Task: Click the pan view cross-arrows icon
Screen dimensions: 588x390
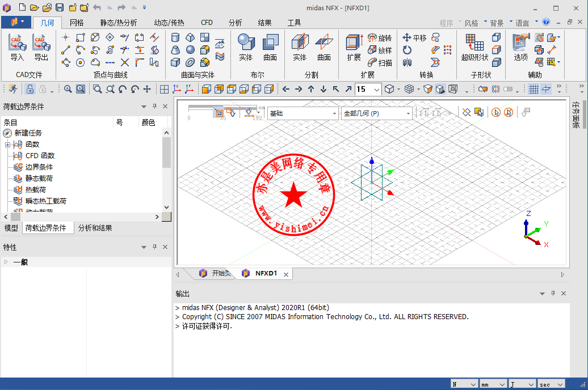Action: [x=147, y=89]
